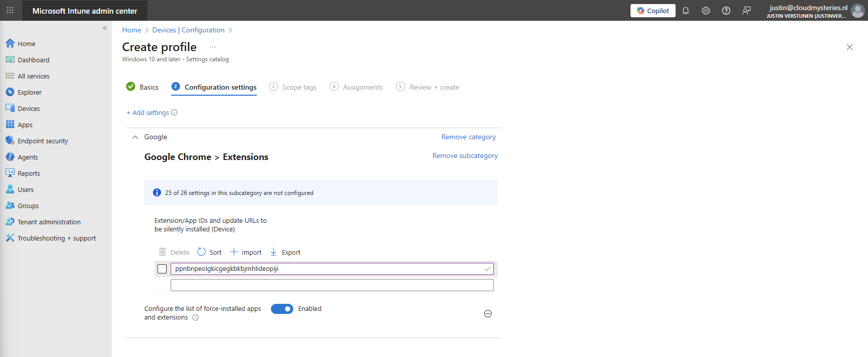
Task: Tick the checkbox beside the extension ID row
Action: coord(162,269)
